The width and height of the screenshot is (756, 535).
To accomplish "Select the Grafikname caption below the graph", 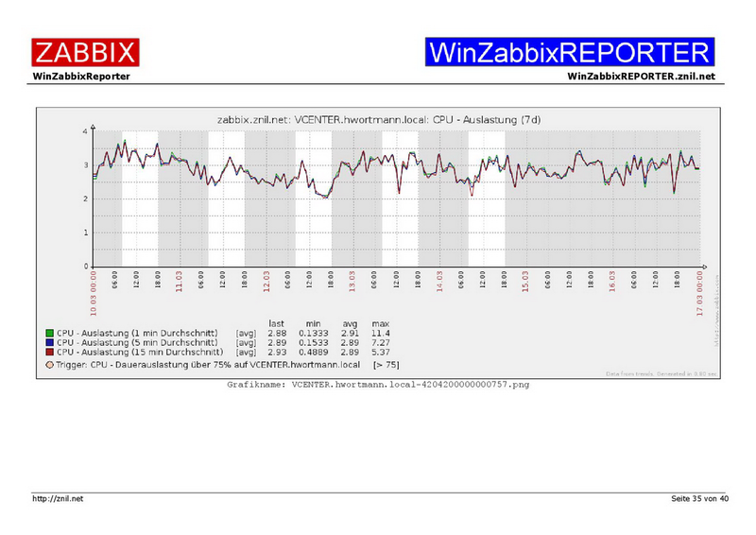I will [378, 385].
